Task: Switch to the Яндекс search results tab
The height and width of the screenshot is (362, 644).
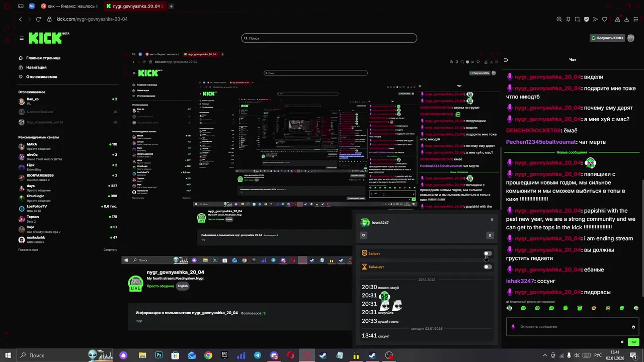Action: (x=69, y=6)
